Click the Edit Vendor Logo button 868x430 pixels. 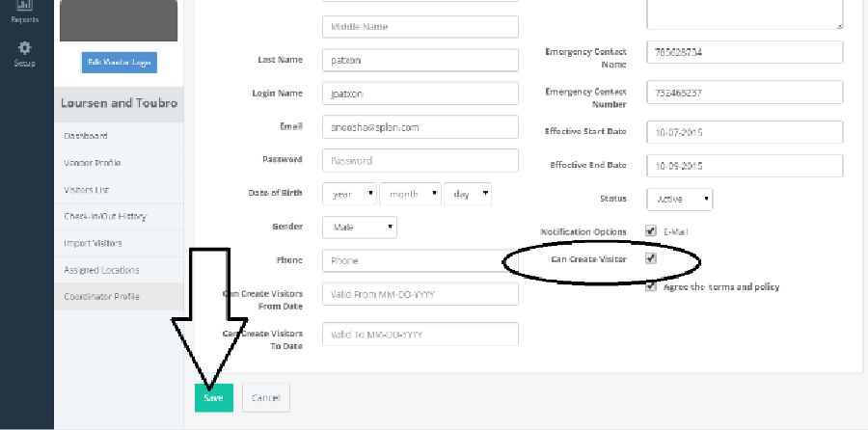(x=119, y=63)
